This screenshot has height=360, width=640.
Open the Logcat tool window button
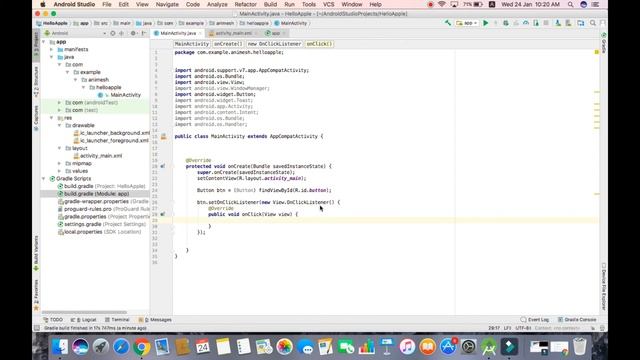pos(84,320)
